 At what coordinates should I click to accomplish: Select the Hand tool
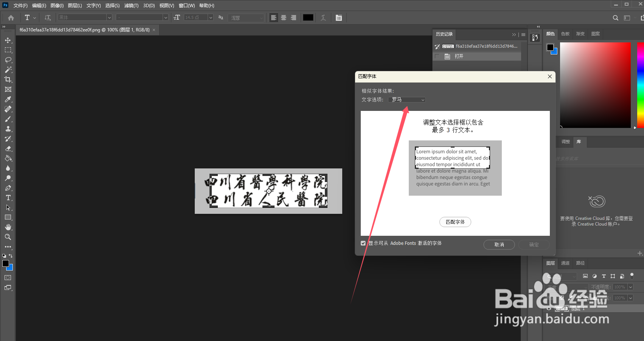pos(8,227)
